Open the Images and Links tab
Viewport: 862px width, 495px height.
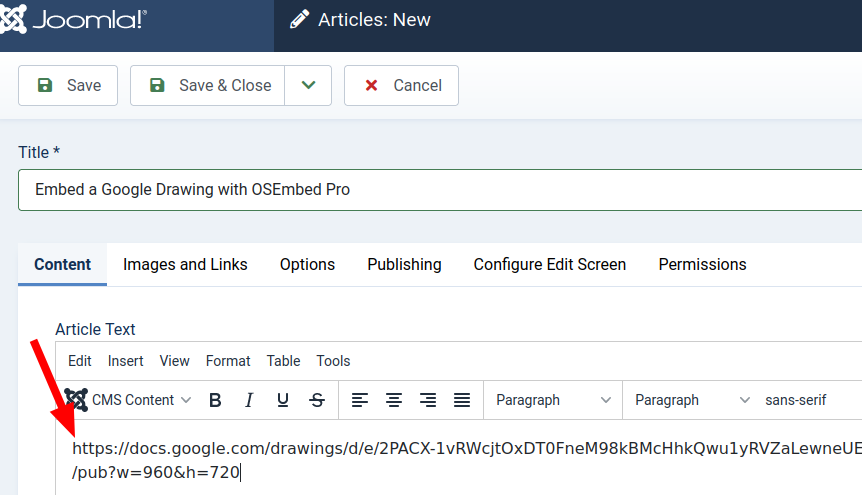pos(185,265)
